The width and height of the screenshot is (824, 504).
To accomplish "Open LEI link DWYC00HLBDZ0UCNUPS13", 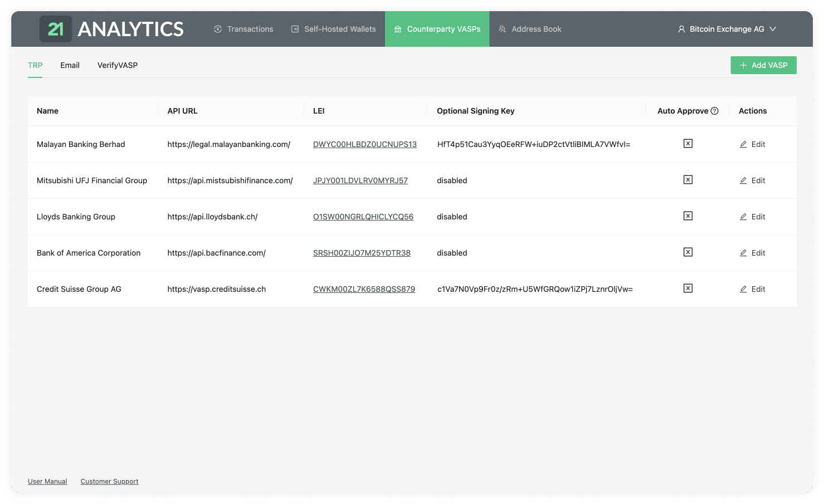I will pyautogui.click(x=365, y=144).
